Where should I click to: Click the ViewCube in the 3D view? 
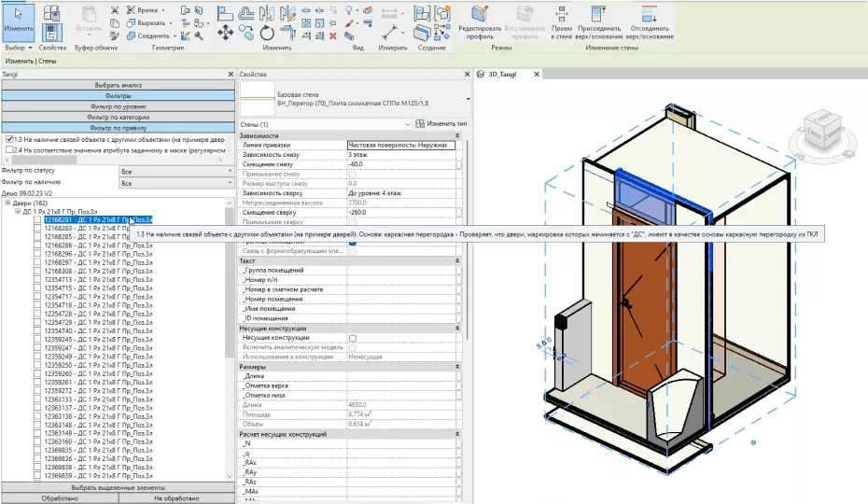(x=823, y=131)
